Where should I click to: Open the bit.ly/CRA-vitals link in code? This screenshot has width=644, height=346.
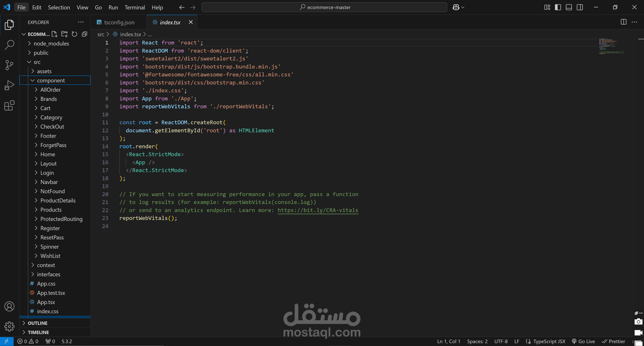pyautogui.click(x=318, y=210)
